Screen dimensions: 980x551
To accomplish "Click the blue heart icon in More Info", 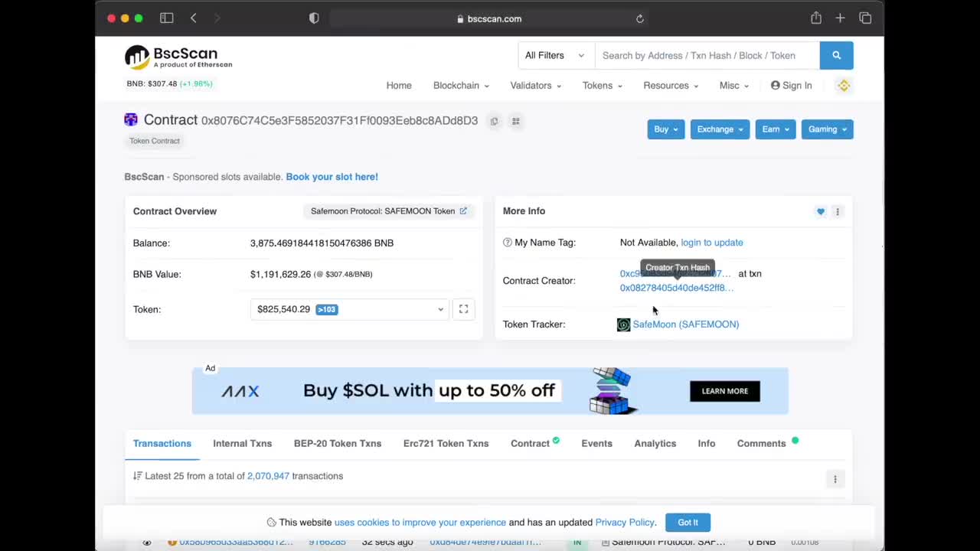I will [x=821, y=211].
